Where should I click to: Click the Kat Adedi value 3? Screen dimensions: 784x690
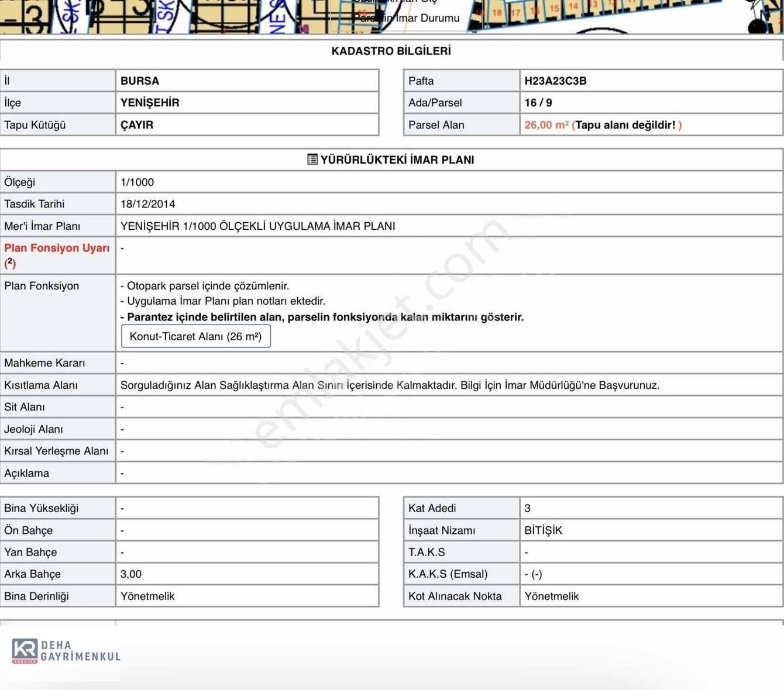[x=528, y=508]
